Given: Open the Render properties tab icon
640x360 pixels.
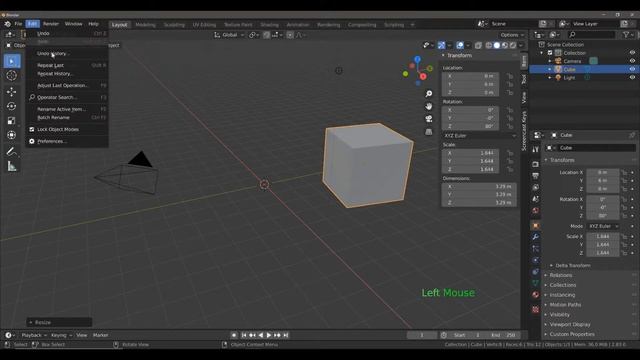Looking at the screenshot, I should 536,164.
